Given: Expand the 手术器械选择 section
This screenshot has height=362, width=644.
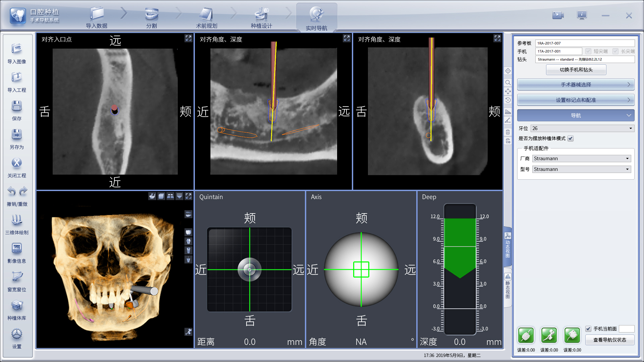Looking at the screenshot, I should pyautogui.click(x=576, y=84).
